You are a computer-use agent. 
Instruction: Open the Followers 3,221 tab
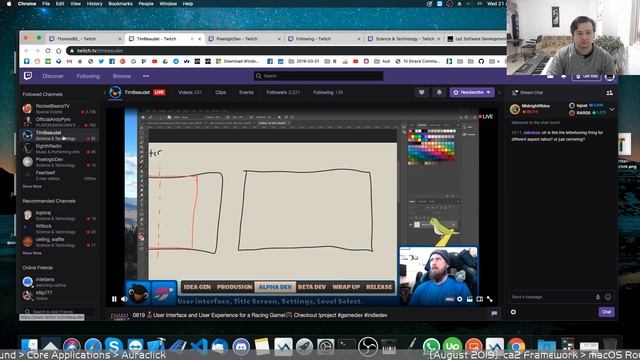pyautogui.click(x=283, y=93)
